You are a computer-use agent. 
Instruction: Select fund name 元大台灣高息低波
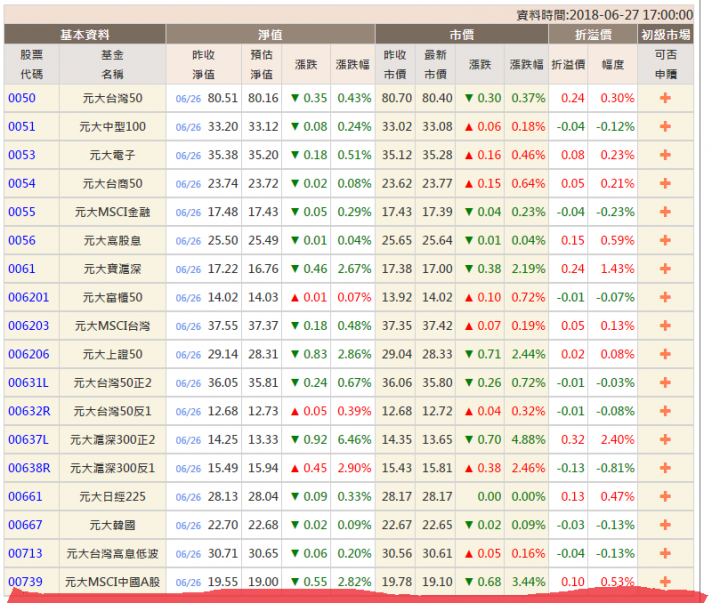[112, 553]
